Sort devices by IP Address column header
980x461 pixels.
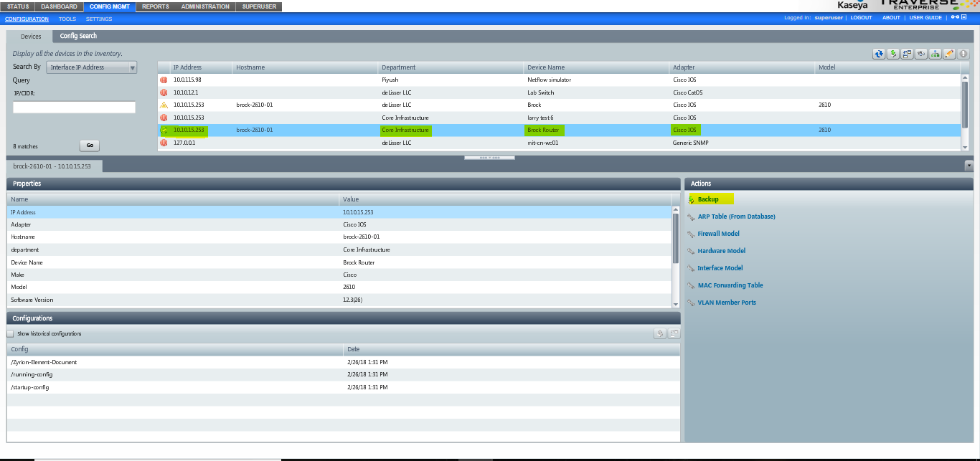point(202,67)
